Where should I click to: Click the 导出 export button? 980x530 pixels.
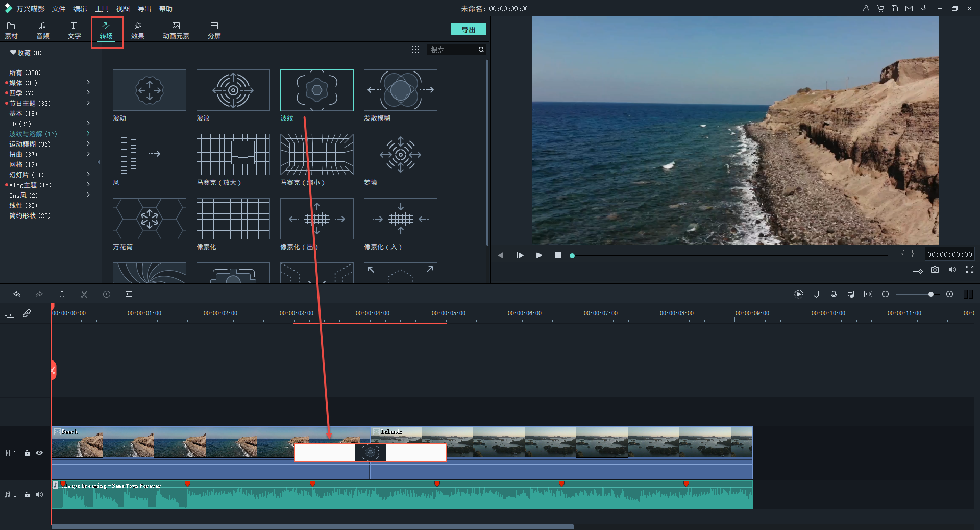[x=469, y=30]
